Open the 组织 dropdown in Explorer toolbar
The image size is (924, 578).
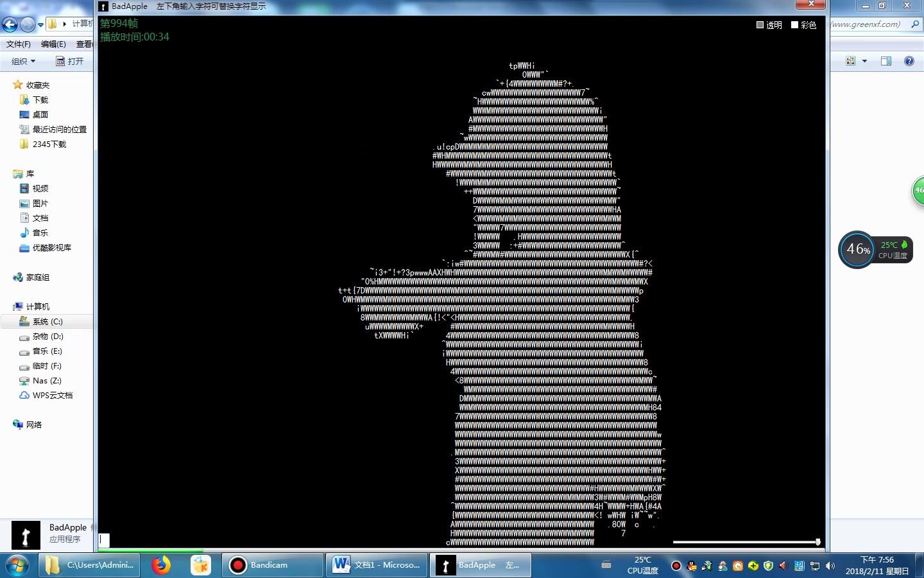(x=23, y=61)
